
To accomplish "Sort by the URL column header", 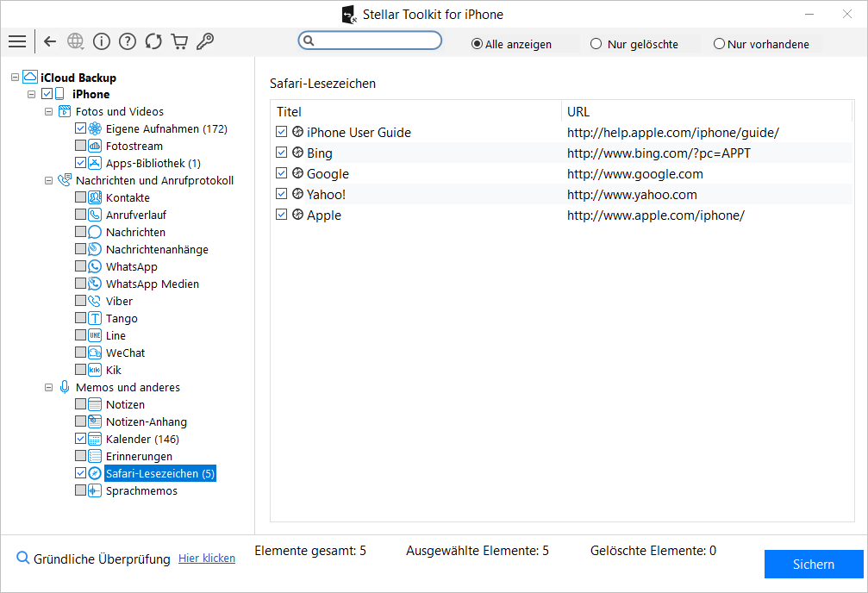I will tap(707, 112).
